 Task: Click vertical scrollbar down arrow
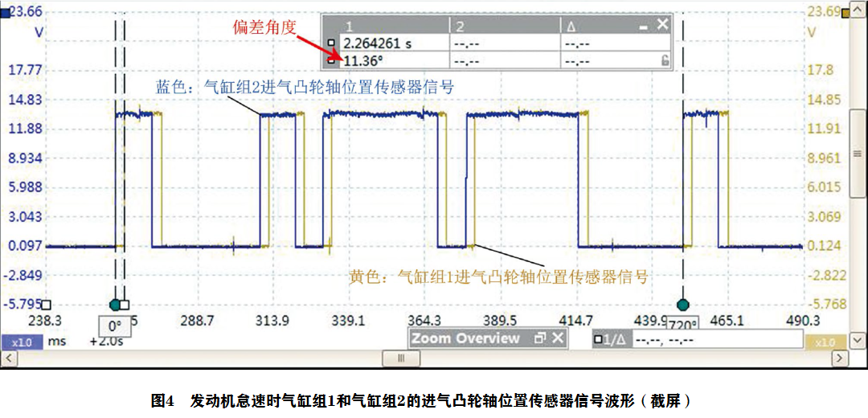point(858,339)
